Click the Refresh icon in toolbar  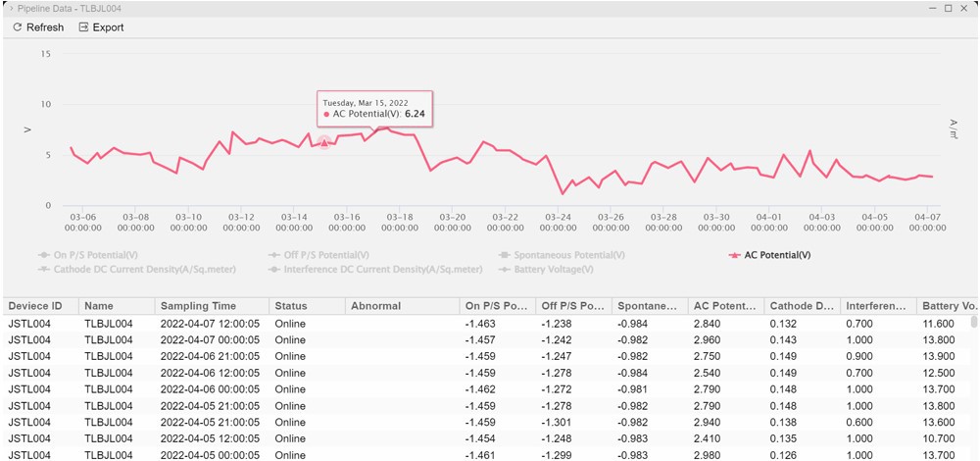tap(18, 27)
